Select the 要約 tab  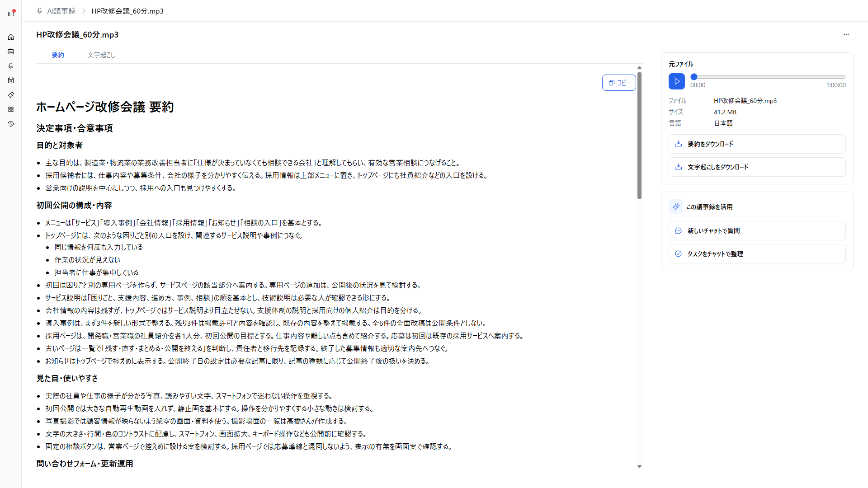[x=58, y=55]
